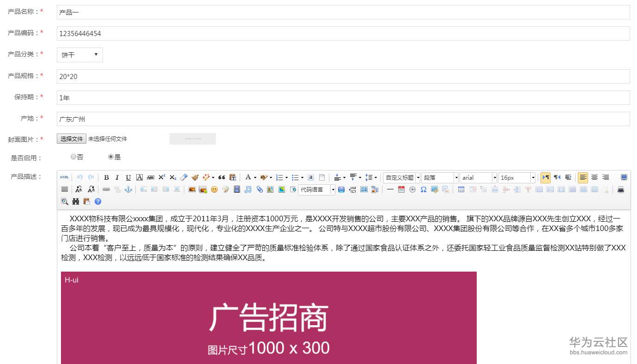Attach a file with paperclip icon
Screen dimensions: 637x364
click(x=260, y=189)
